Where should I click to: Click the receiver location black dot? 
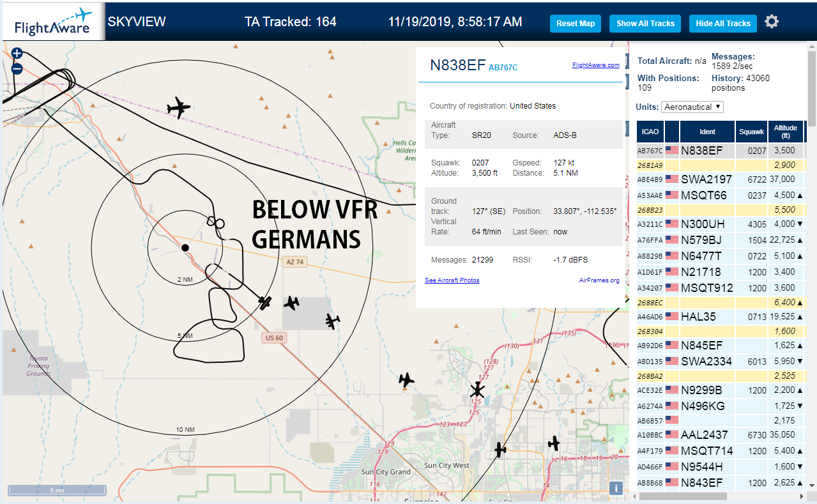pos(185,247)
